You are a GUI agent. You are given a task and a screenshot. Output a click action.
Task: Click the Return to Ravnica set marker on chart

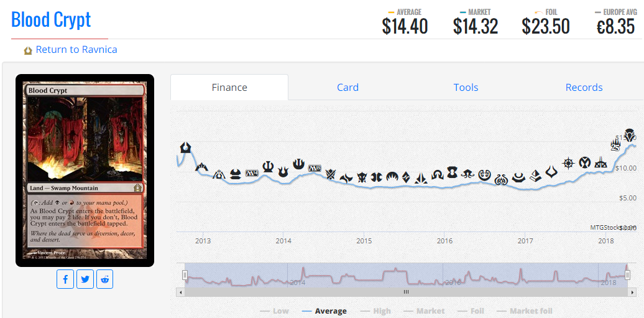186,147
